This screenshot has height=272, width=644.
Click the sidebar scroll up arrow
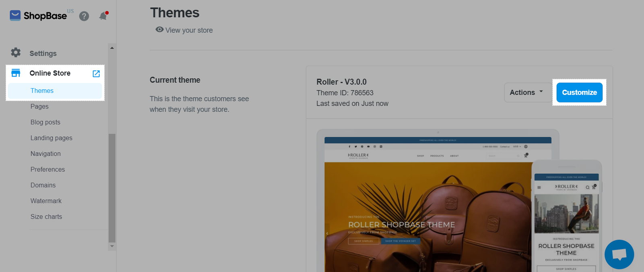(112, 48)
